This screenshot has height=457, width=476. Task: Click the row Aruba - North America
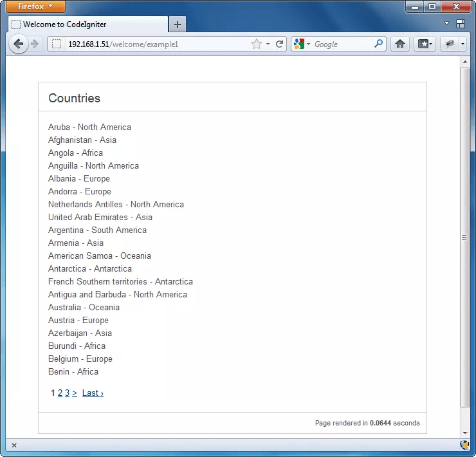tap(89, 127)
